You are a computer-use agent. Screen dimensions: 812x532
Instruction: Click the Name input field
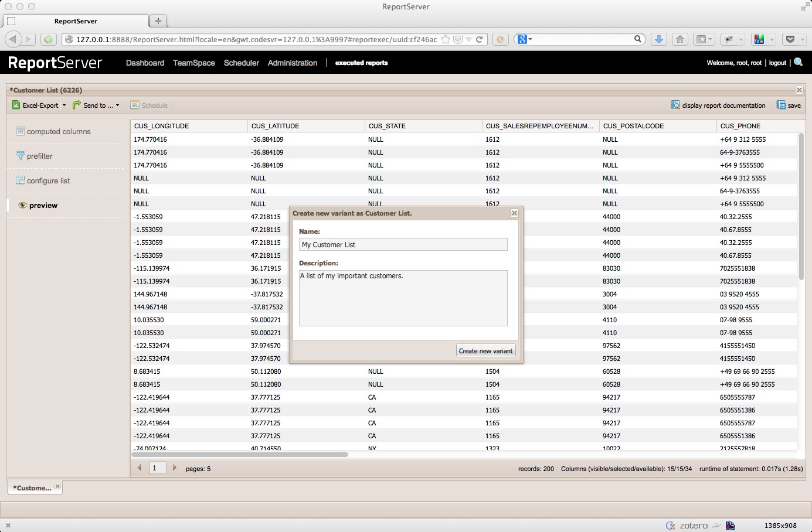403,244
